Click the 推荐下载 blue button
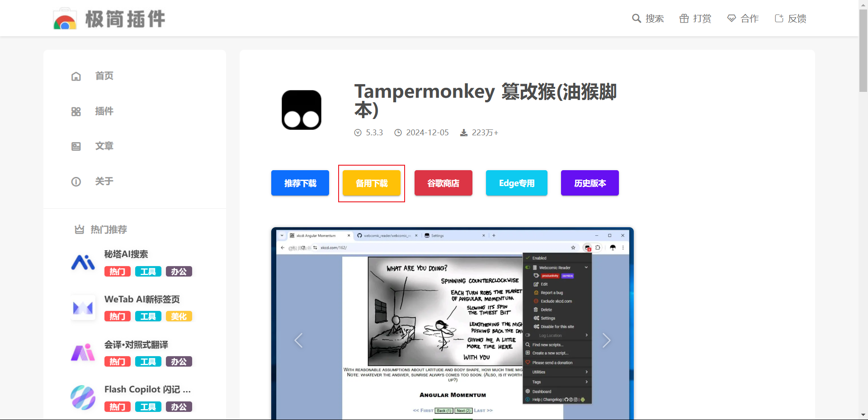The width and height of the screenshot is (868, 420). point(300,183)
